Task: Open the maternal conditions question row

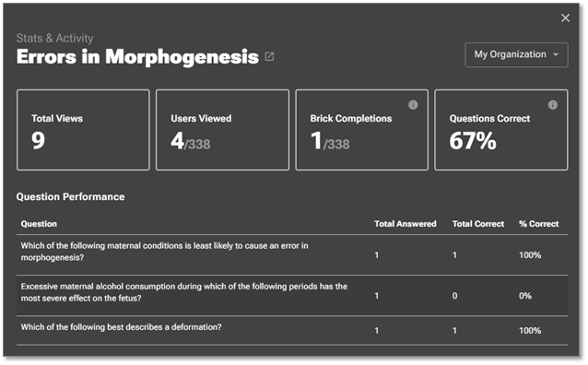Action: (x=292, y=254)
